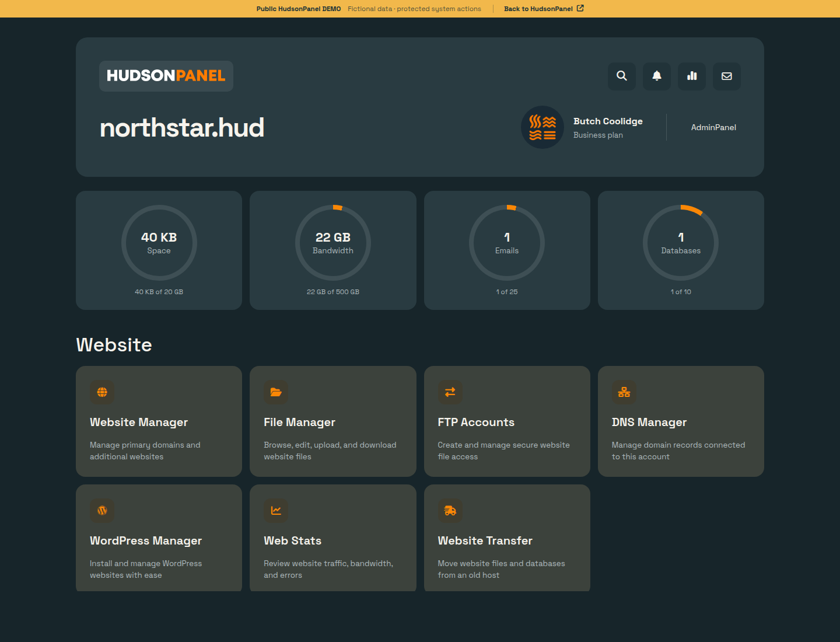Open the Website Transfer card title
840x642 pixels.
pos(485,540)
